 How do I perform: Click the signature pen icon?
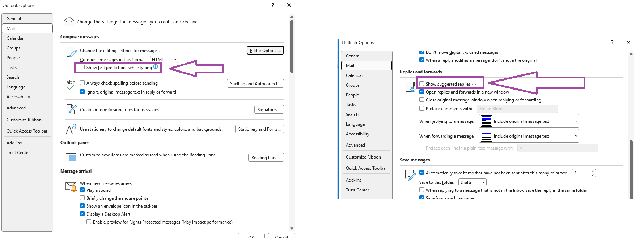tap(71, 109)
